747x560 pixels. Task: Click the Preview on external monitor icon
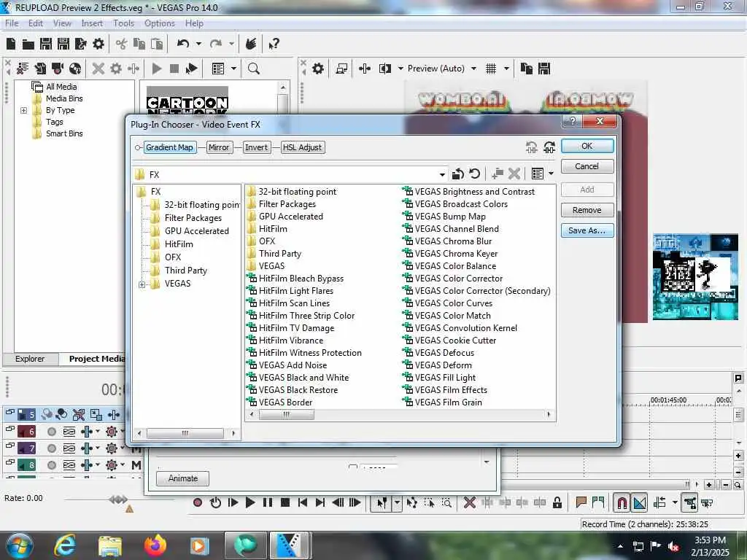341,69
